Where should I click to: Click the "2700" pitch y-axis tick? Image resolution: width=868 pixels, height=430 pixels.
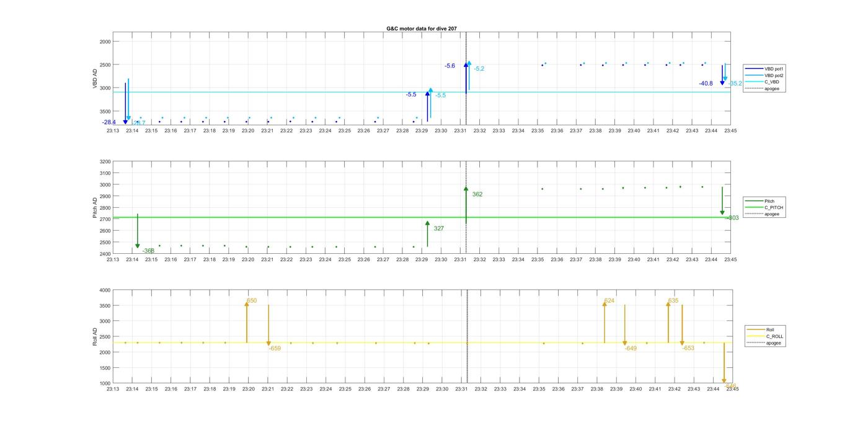[x=105, y=219]
